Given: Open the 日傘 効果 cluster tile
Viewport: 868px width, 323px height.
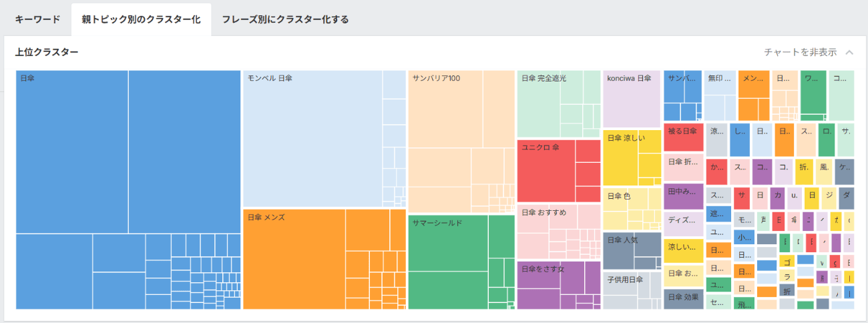Looking at the screenshot, I should tap(683, 298).
